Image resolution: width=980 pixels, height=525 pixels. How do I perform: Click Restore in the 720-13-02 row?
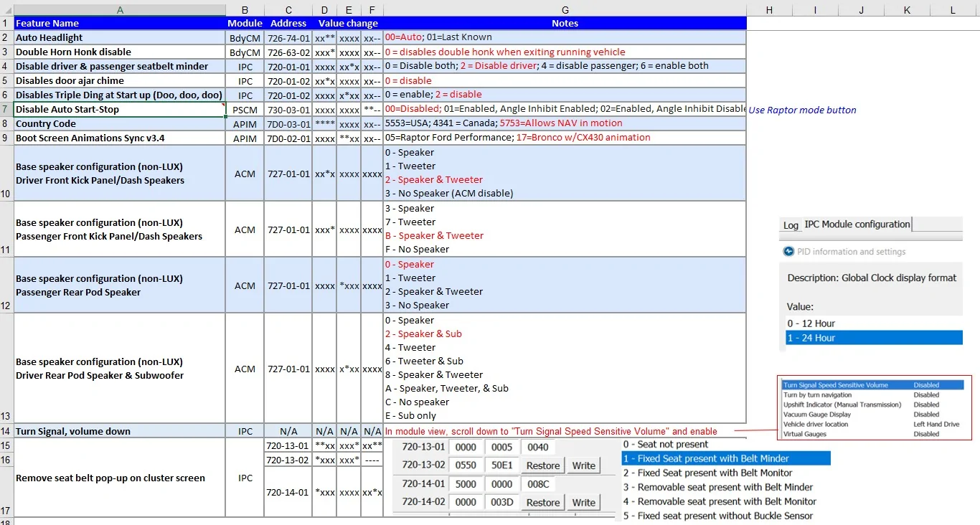click(x=543, y=465)
